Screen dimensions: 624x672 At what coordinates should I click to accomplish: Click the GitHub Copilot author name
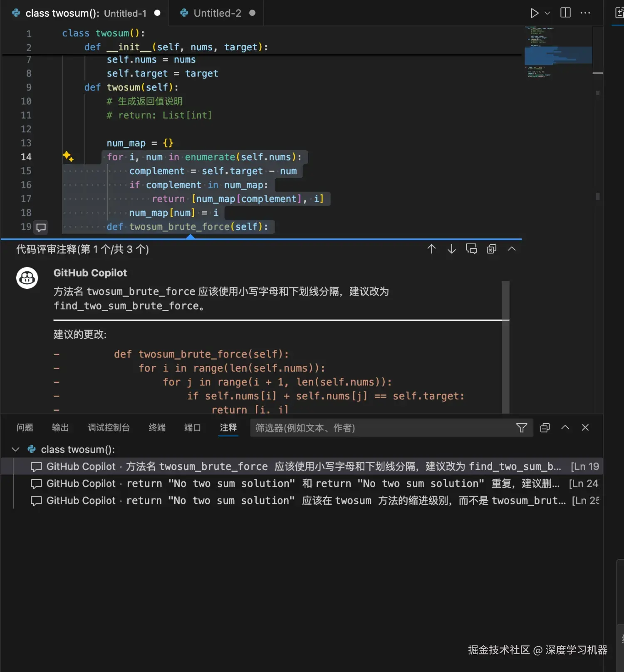[x=90, y=273]
